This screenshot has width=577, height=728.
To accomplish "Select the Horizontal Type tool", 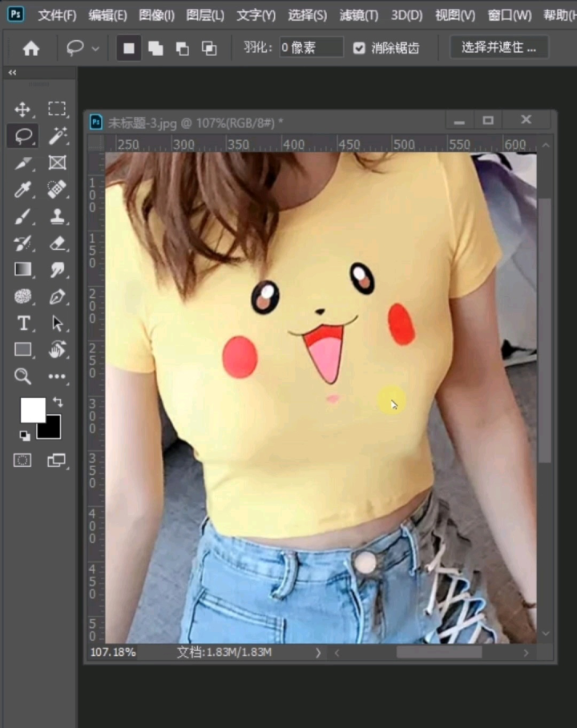I will tap(23, 323).
